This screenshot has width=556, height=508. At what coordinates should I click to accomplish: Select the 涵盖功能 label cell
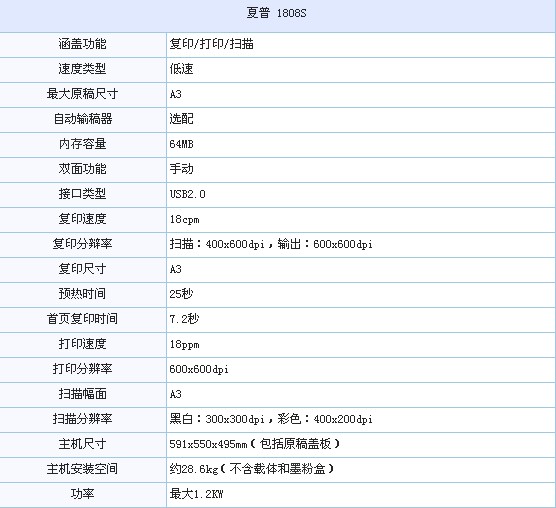point(82,44)
